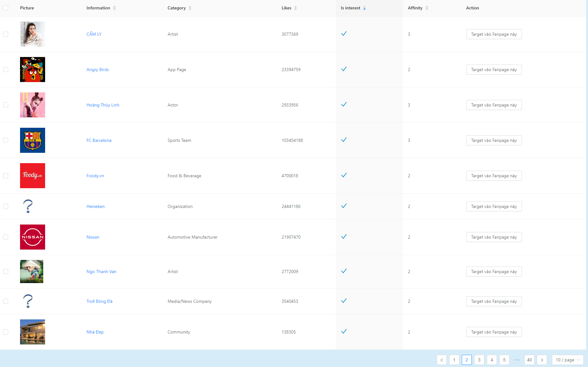588x367 pixels.
Task: Open the Nissan page link
Action: point(93,237)
